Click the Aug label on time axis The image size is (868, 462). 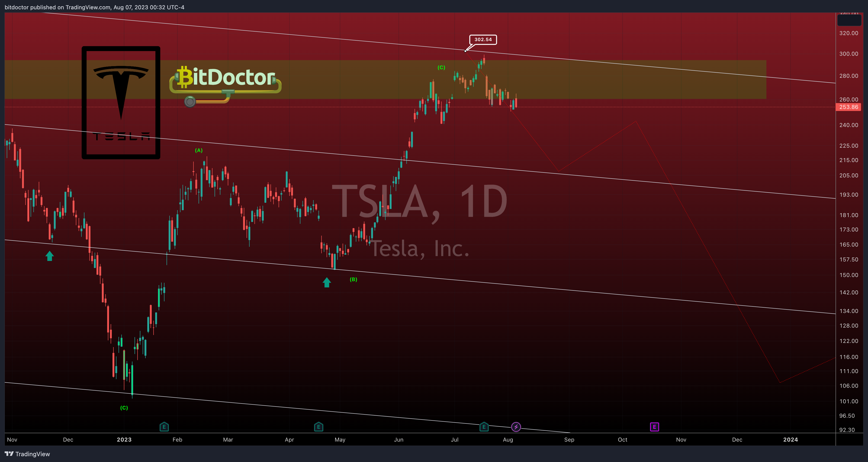508,439
